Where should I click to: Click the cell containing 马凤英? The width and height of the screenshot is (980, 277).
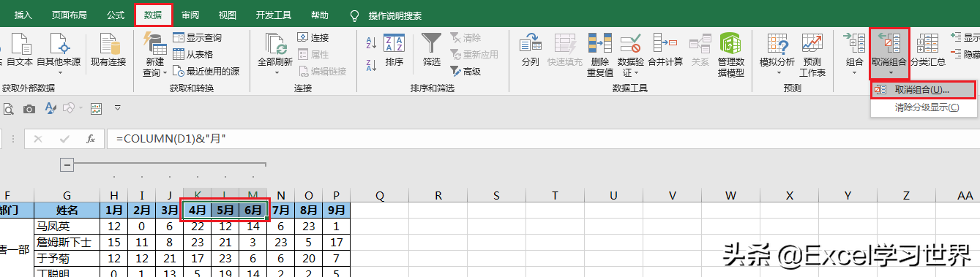67,226
